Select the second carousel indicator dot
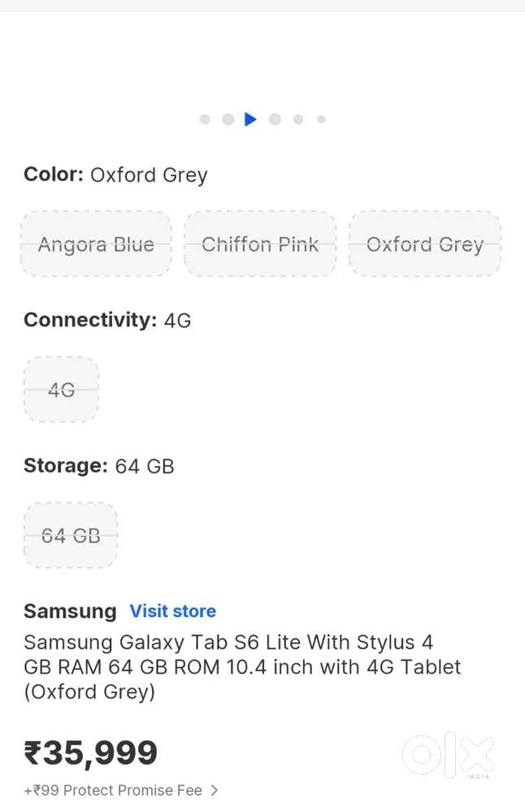The height and width of the screenshot is (812, 525). (x=228, y=119)
